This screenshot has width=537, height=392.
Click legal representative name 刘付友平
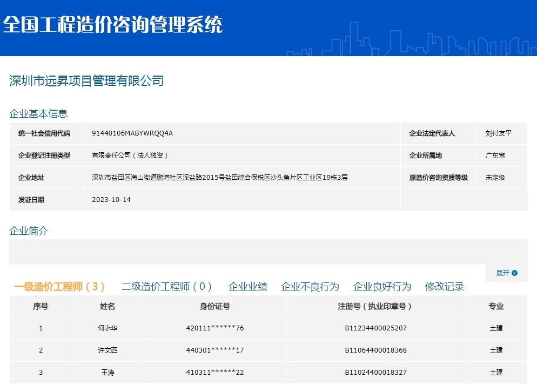coord(498,133)
